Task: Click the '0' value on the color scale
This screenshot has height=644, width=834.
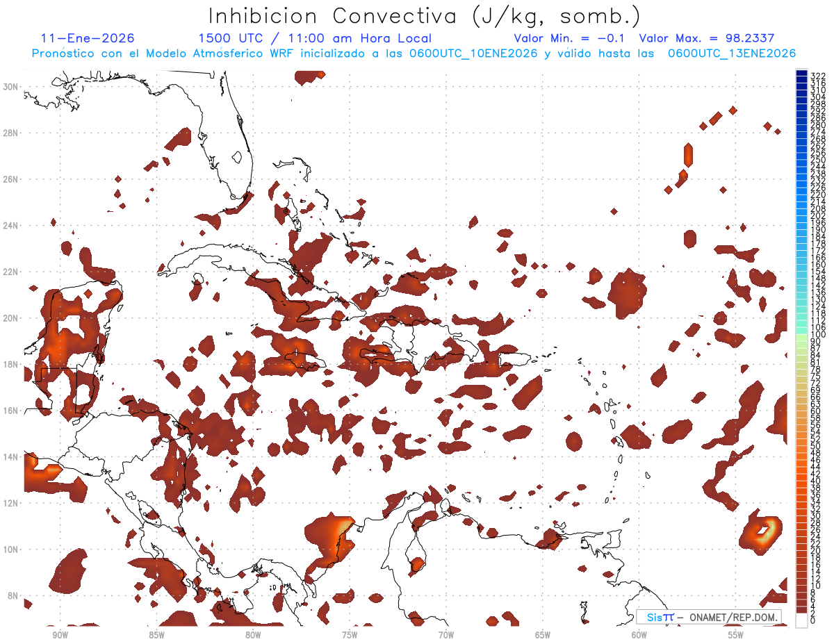Action: pos(814,620)
